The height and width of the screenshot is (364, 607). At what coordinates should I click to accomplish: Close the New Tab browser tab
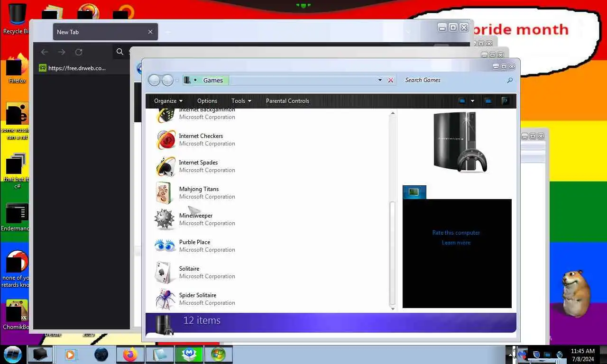(150, 32)
